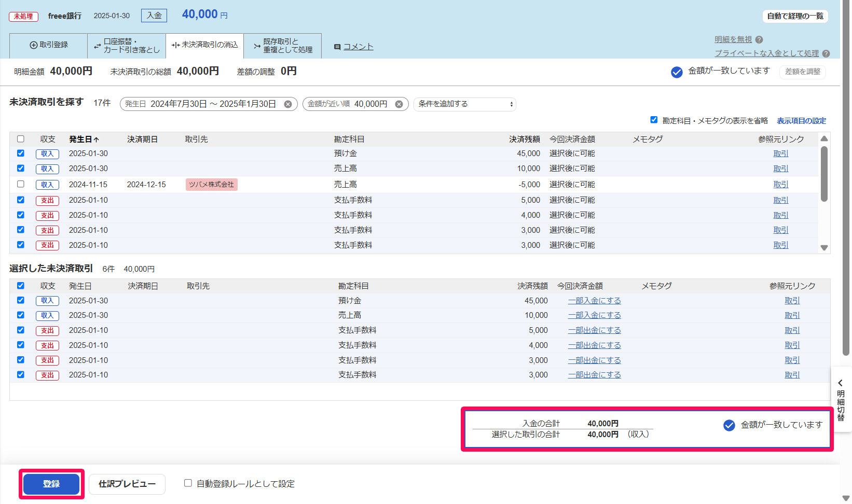Click 一部出金にする for 支払手数料 4,000 row
This screenshot has height=504, width=852.
pyautogui.click(x=594, y=345)
